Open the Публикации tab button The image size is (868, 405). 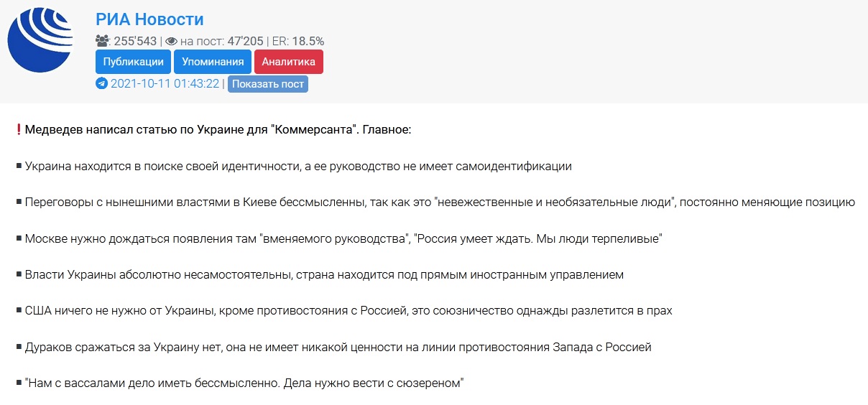click(133, 62)
